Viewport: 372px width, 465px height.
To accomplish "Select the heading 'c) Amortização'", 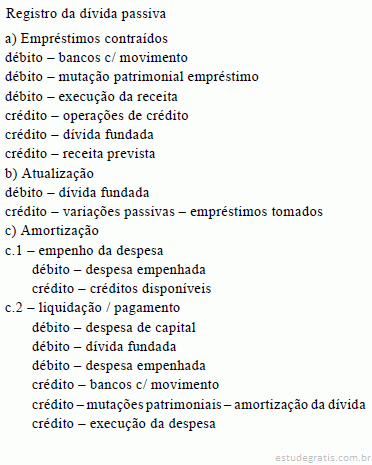I will (x=52, y=231).
